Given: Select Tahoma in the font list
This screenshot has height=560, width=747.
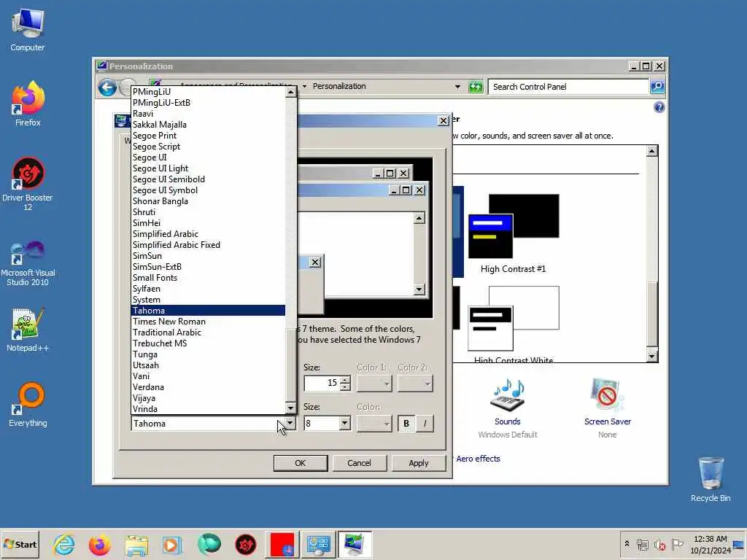Looking at the screenshot, I should pyautogui.click(x=208, y=311).
